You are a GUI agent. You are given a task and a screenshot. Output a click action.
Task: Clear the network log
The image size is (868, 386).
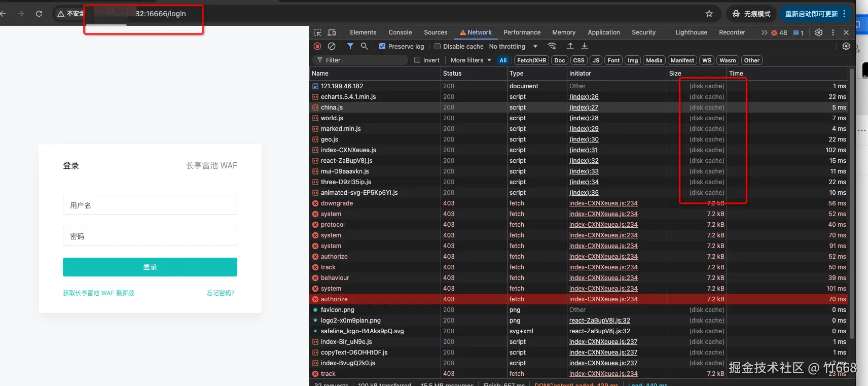point(332,46)
